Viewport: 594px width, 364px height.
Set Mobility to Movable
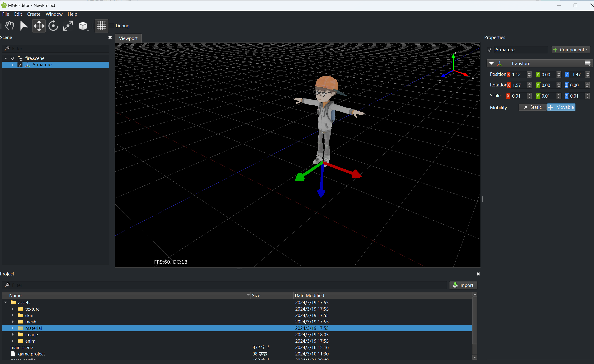(561, 107)
